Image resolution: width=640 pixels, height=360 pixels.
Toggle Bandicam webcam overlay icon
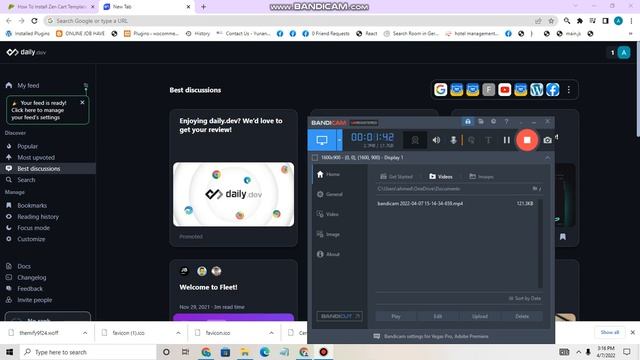[x=415, y=140]
